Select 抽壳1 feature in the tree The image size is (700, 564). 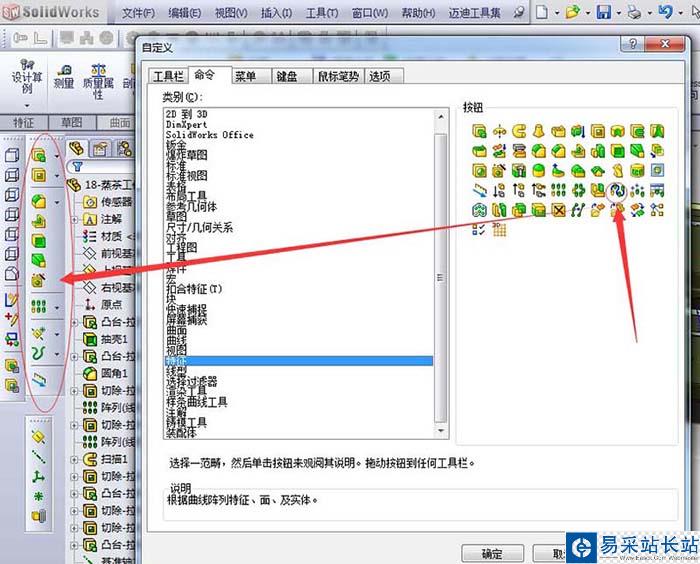point(108,339)
